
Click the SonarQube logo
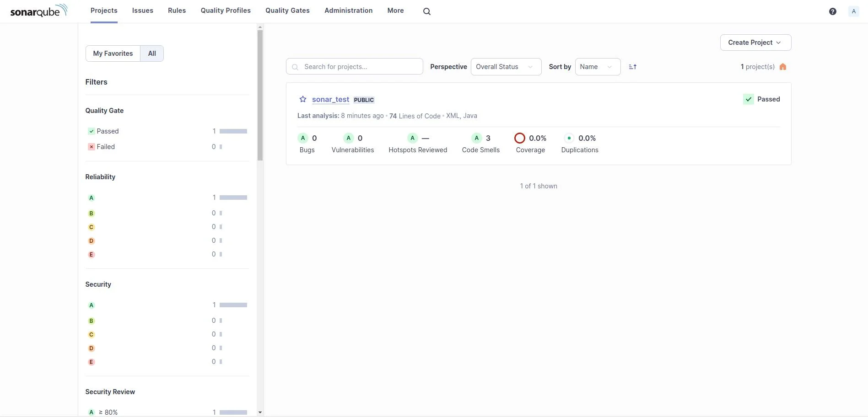[x=38, y=10]
